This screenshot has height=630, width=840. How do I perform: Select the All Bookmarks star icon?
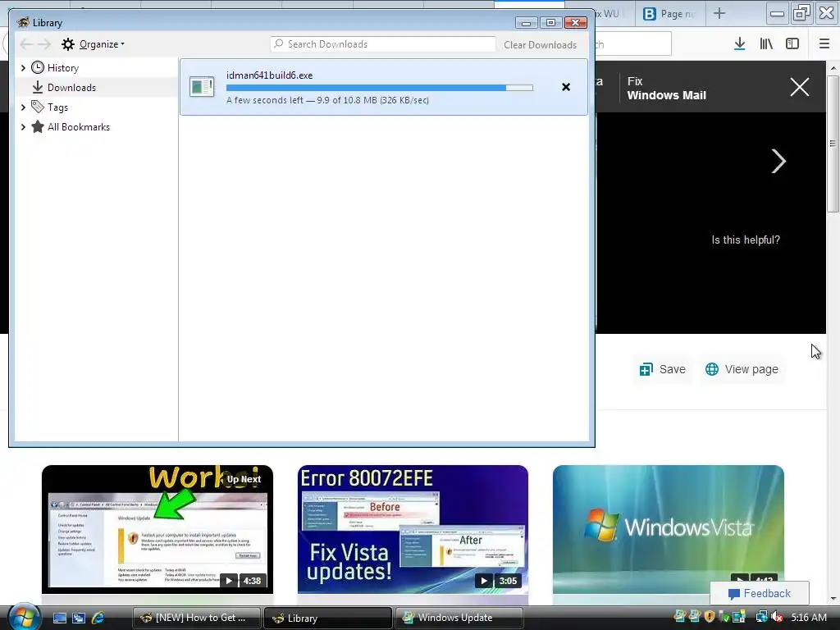point(38,126)
